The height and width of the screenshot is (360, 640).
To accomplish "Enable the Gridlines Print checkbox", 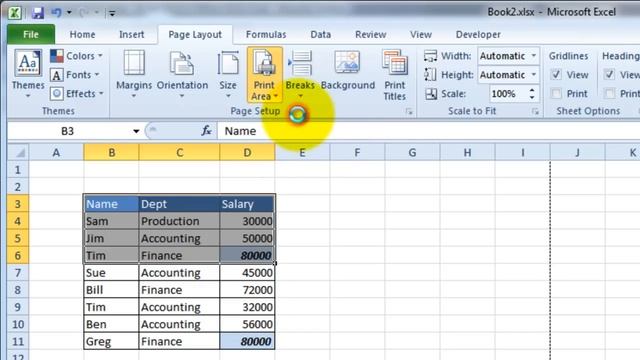I will pos(556,94).
